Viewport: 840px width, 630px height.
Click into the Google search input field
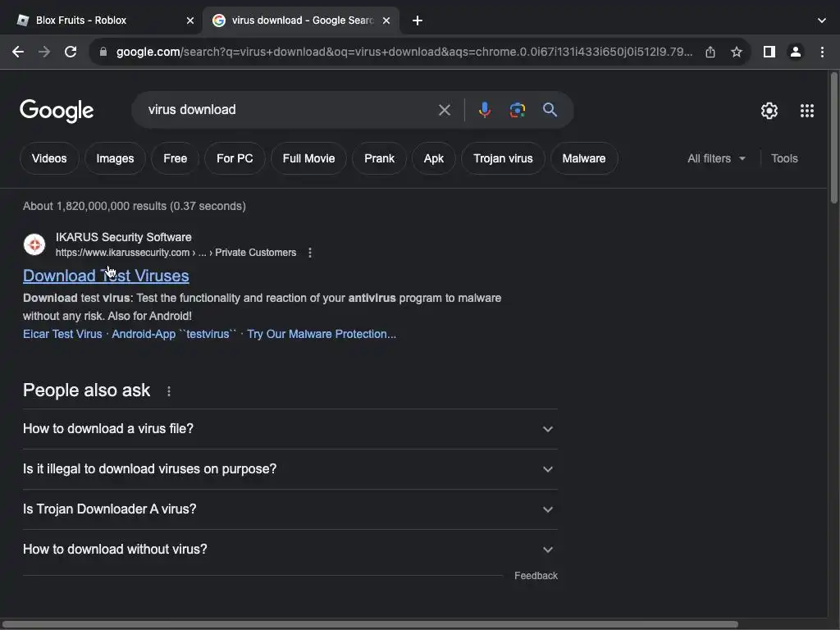click(287, 110)
